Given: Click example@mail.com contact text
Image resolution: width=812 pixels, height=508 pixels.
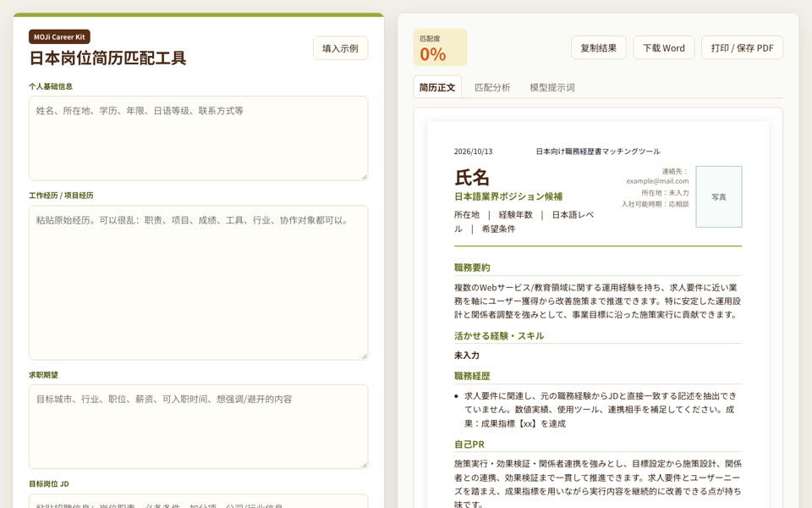Looking at the screenshot, I should (657, 181).
